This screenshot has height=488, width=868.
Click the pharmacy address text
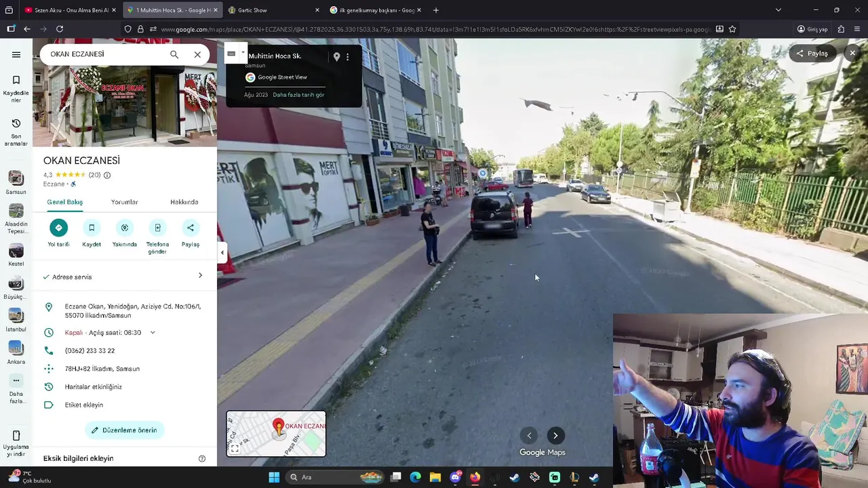[133, 310]
